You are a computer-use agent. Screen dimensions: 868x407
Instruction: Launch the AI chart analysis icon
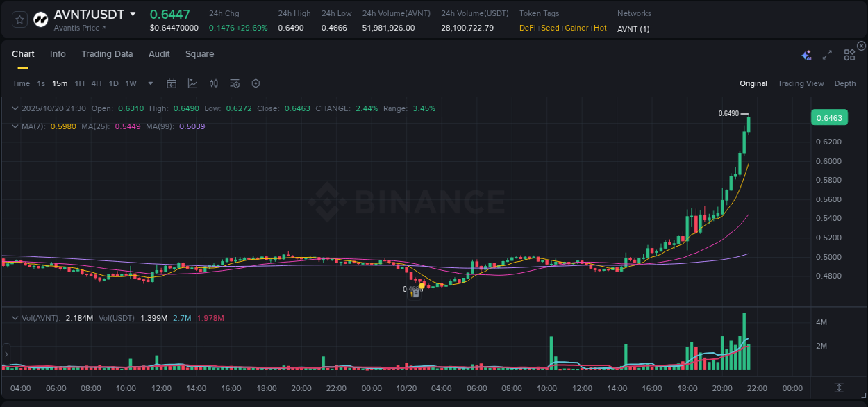coord(806,54)
